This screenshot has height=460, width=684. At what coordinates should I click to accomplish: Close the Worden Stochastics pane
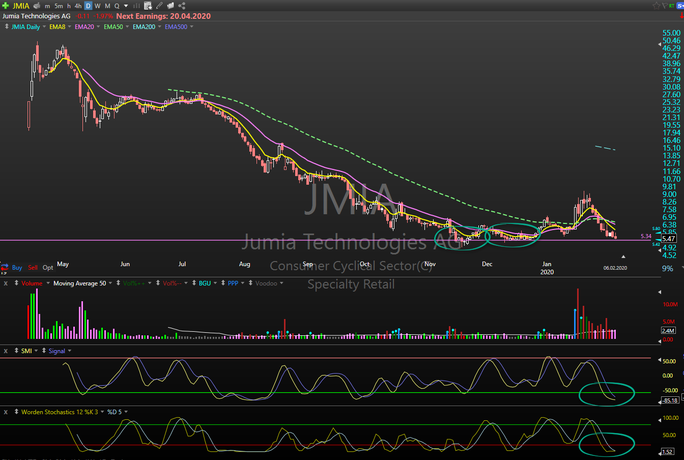click(x=5, y=411)
